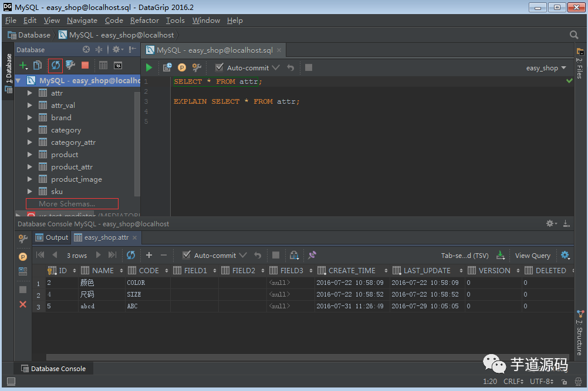Open Tab-se...d (TSV) extractor dropdown

(x=465, y=256)
